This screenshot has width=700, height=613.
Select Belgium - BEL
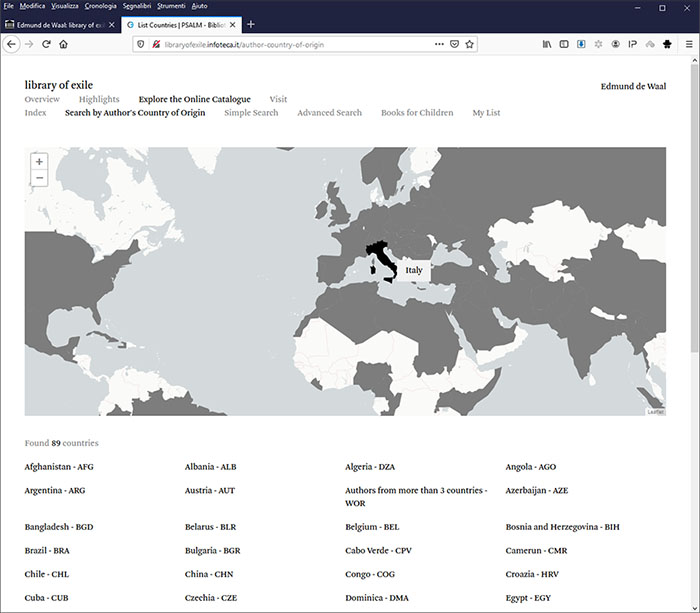coord(372,527)
